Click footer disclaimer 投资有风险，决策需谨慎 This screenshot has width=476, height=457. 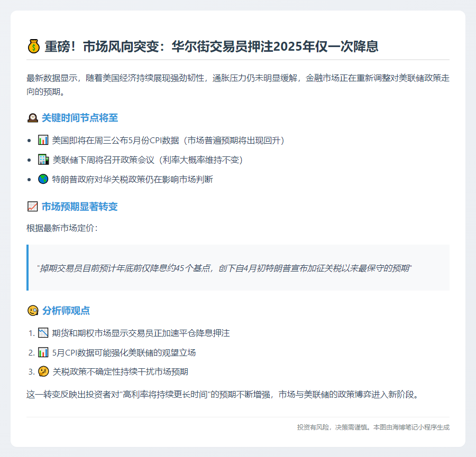point(373,427)
